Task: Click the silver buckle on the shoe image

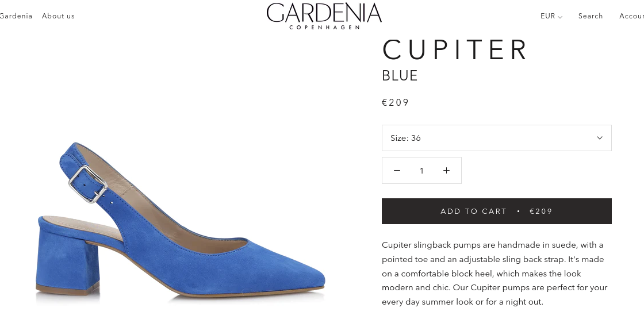Action: [x=88, y=184]
